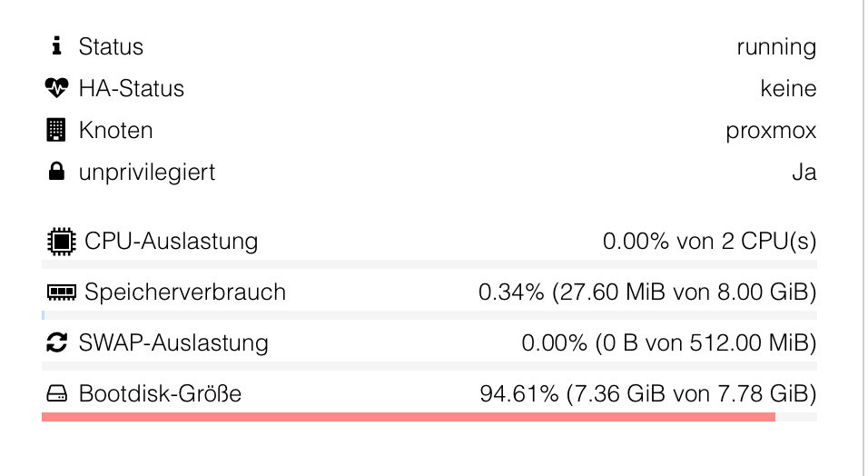
Task: Click the hard drive icon beside Bootdisk-Größe
Action: (x=56, y=393)
